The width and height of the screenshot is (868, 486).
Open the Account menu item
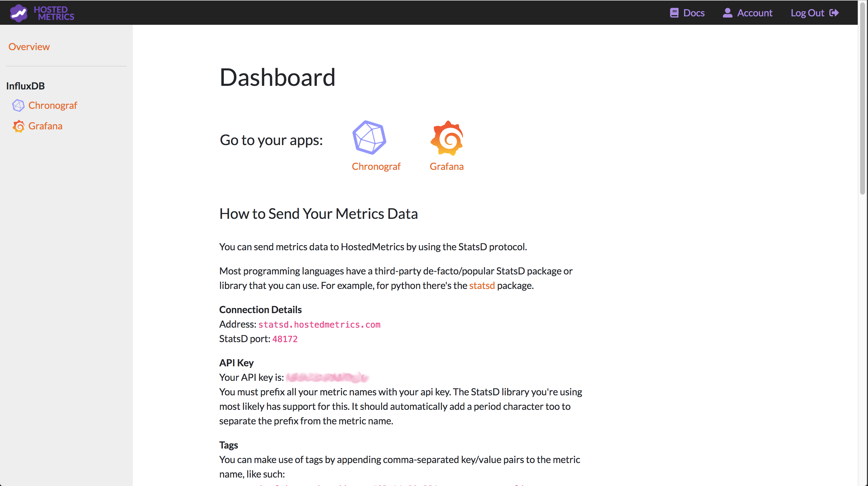tap(755, 12)
